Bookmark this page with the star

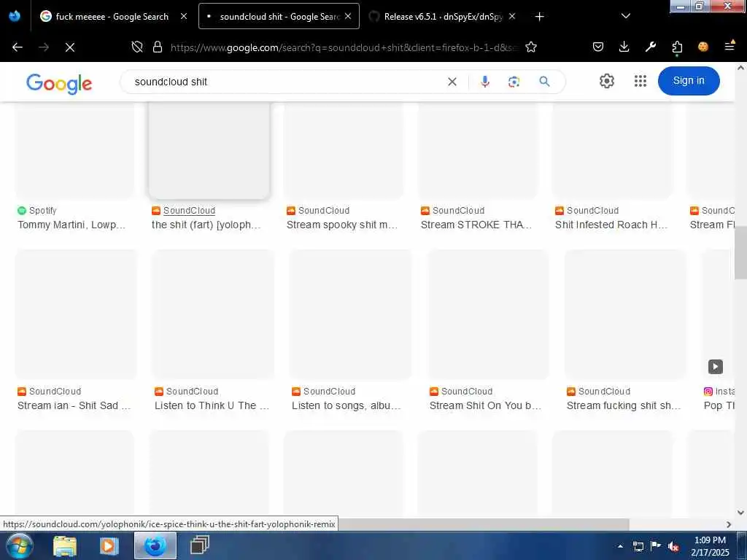pyautogui.click(x=531, y=47)
